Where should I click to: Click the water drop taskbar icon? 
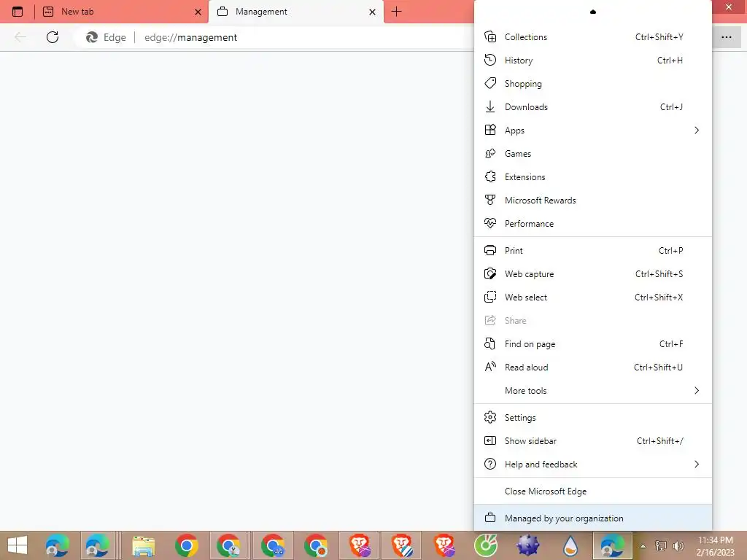point(570,545)
